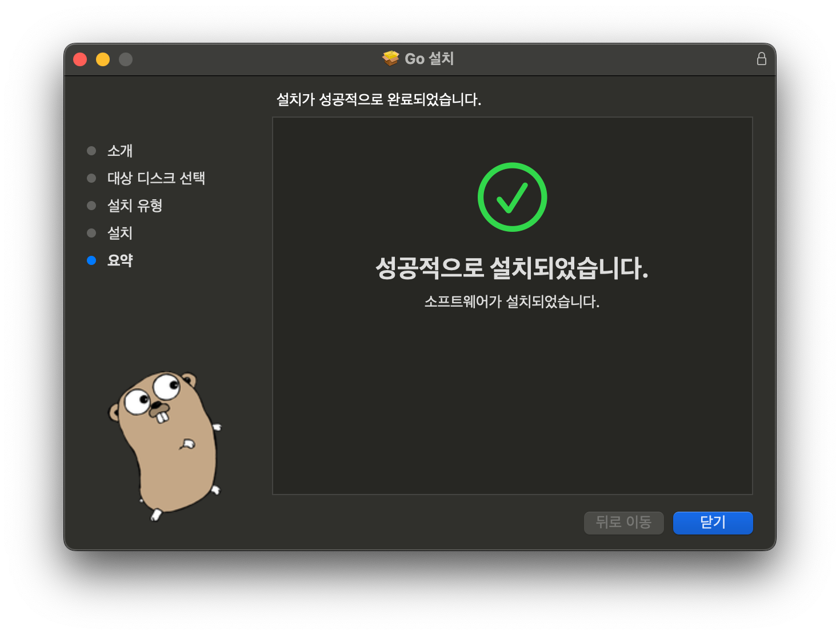
Task: Click the installation summary content panel
Action: (513, 400)
